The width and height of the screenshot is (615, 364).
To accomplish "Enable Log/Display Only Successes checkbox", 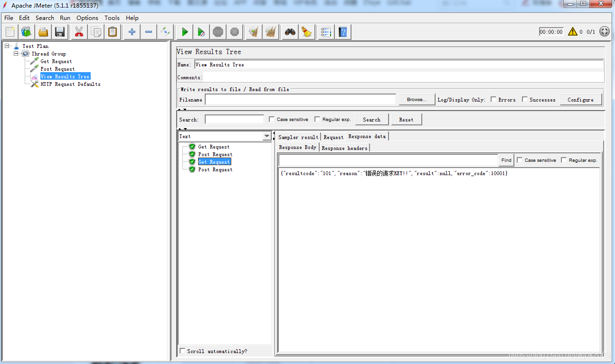I will [525, 100].
